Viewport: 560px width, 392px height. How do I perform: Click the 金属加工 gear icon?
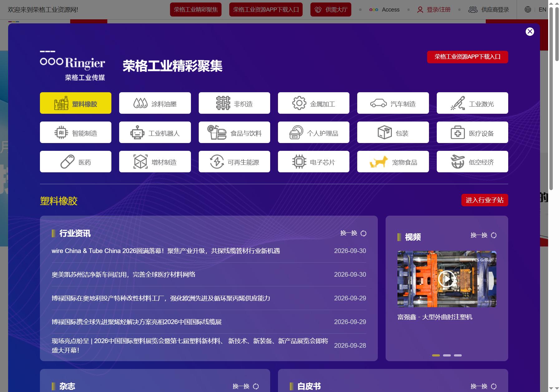pyautogui.click(x=299, y=103)
